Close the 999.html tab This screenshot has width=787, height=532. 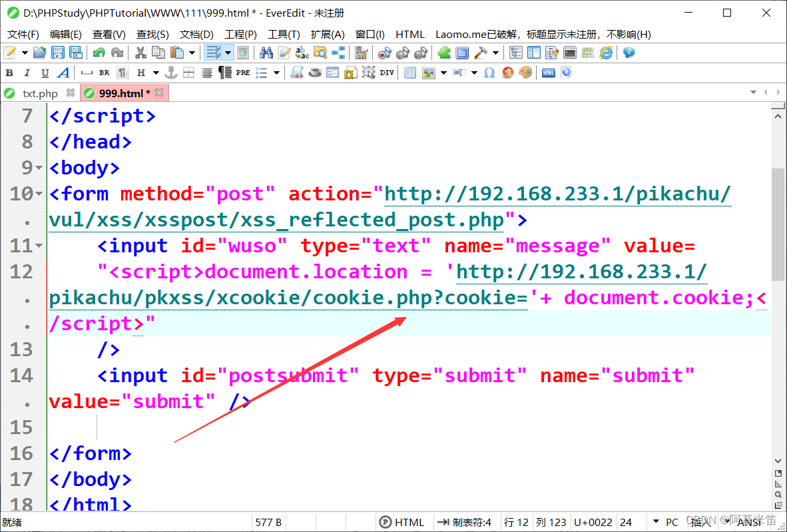tap(159, 93)
